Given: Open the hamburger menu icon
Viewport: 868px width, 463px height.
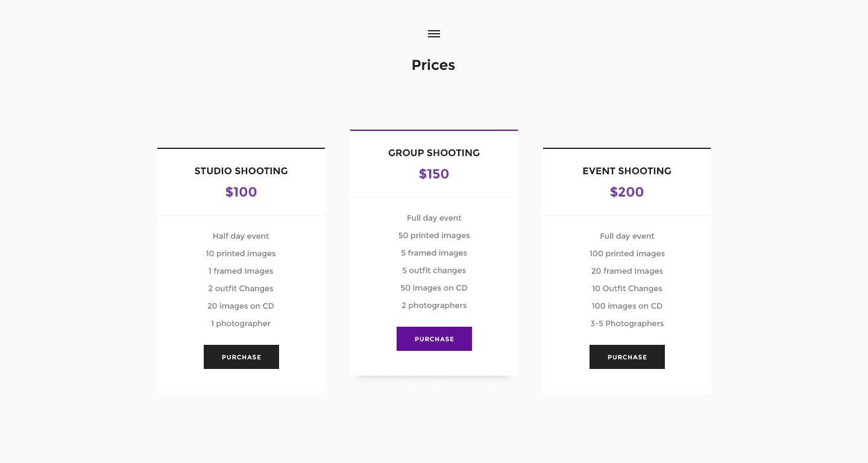Looking at the screenshot, I should point(434,34).
